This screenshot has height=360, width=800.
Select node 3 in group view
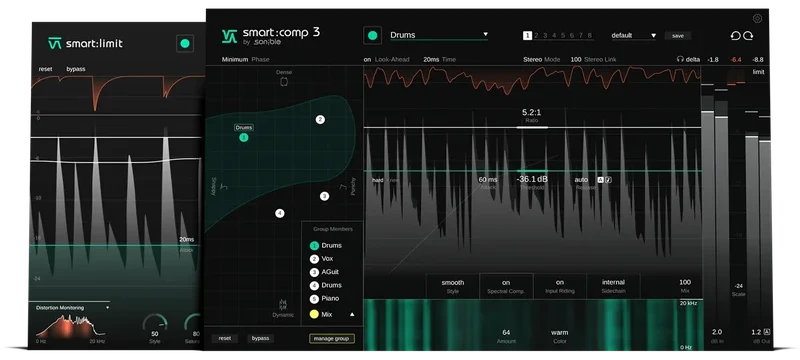click(x=324, y=196)
